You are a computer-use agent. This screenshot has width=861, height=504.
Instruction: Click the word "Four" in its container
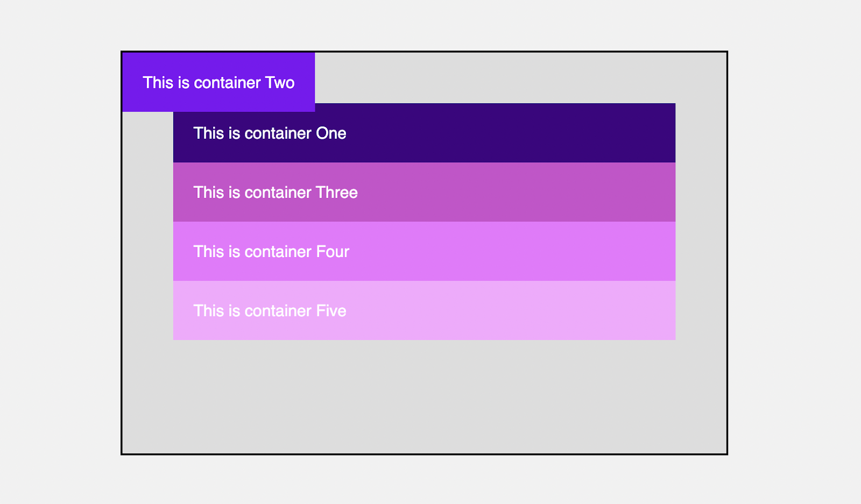coord(333,252)
